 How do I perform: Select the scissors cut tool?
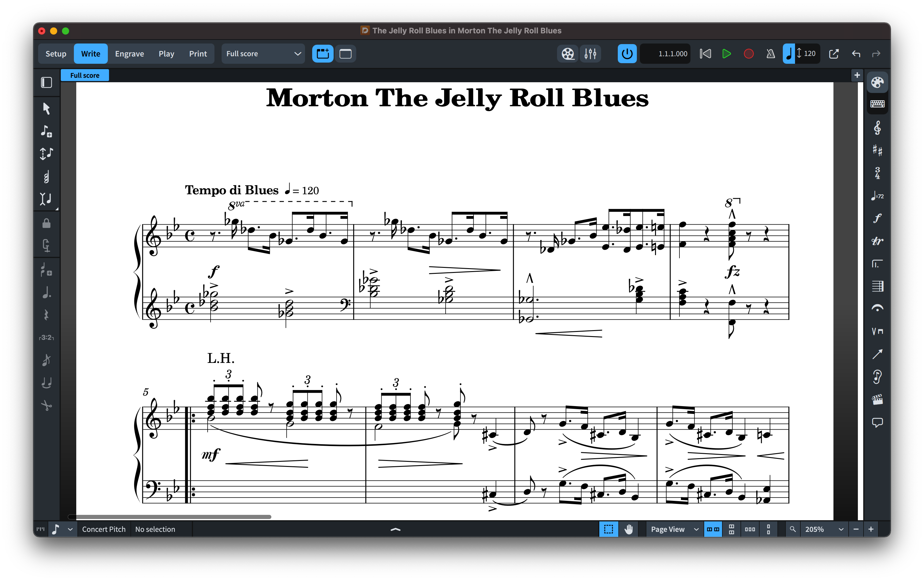point(46,405)
